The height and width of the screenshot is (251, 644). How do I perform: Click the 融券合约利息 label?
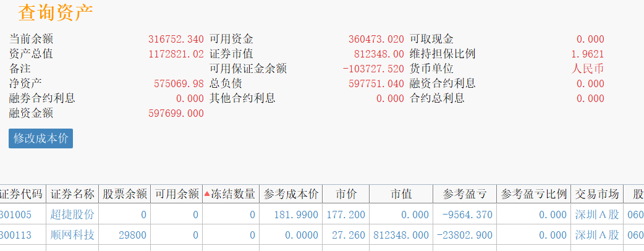click(42, 98)
